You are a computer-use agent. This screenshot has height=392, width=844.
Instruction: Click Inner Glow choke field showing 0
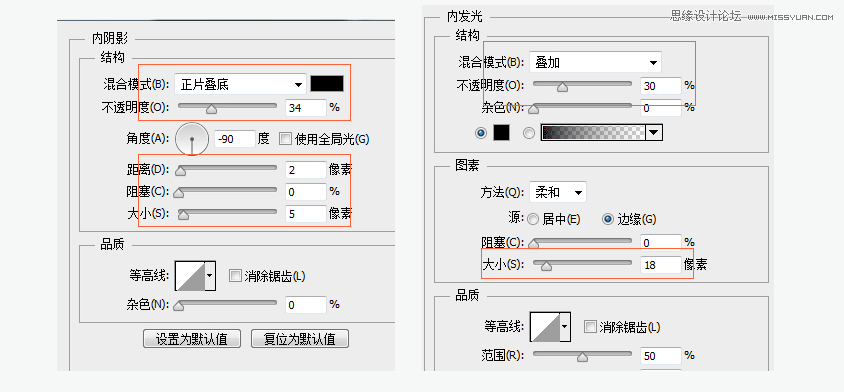point(661,243)
